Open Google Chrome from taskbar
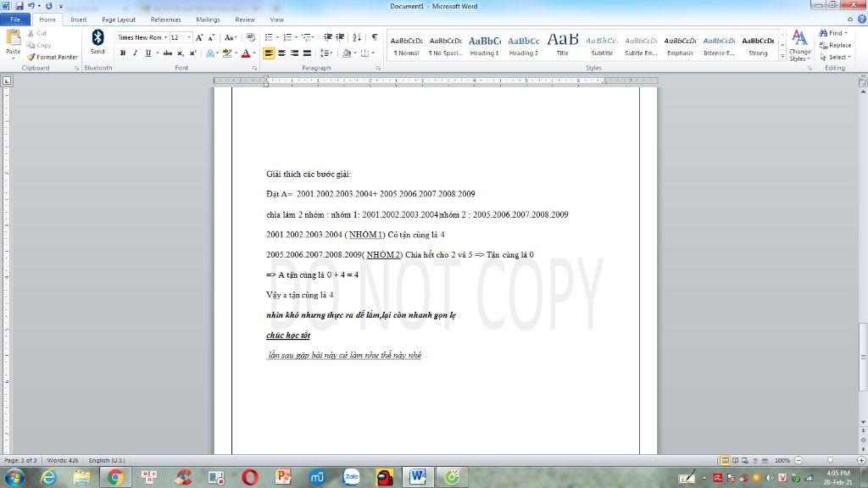The image size is (868, 488). (x=115, y=477)
